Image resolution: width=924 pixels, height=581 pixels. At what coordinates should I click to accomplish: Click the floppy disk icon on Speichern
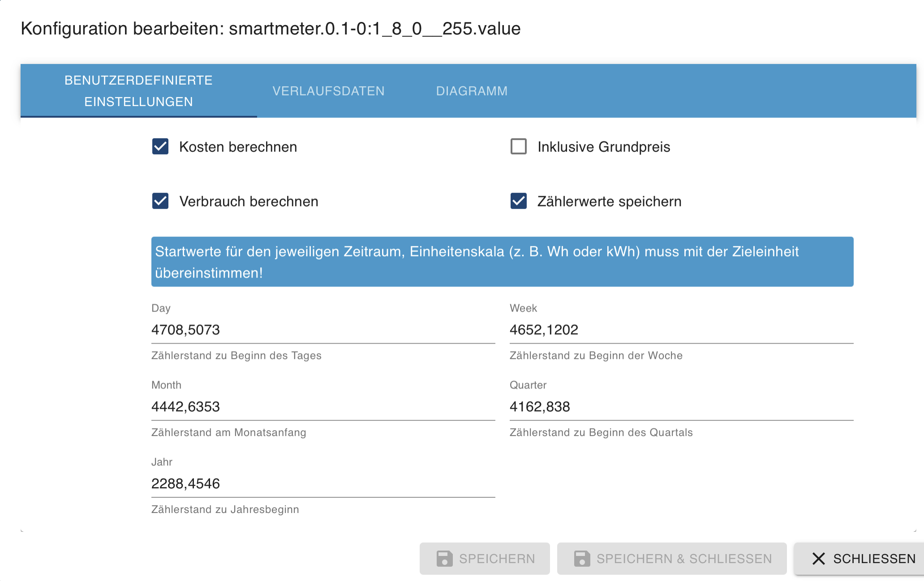coord(444,559)
